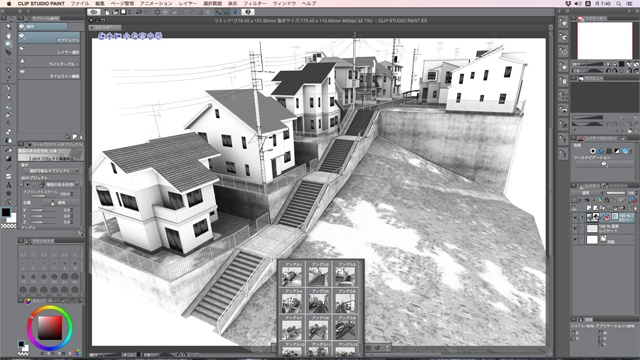Click the rotate-left icon in Navigator panel

(x=610, y=70)
